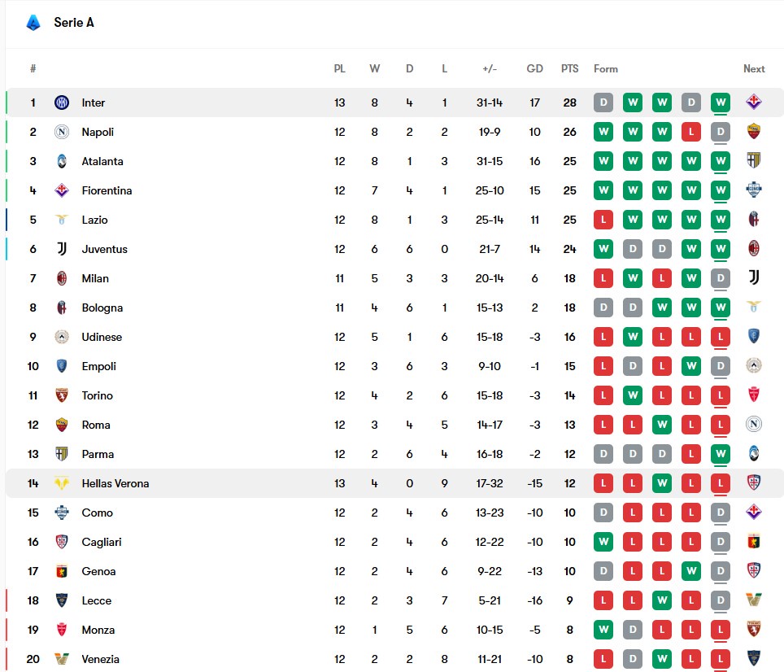Open Venezia's next opponent Lecce crest
This screenshot has height=672, width=784.
[753, 658]
